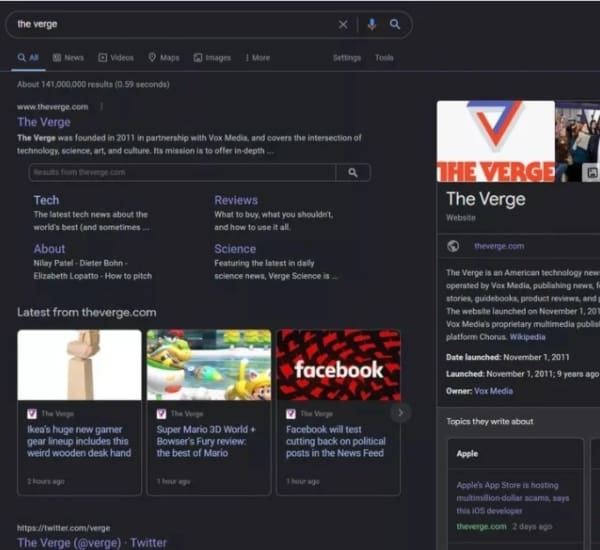Click the Verge favicon on the Ikea card
600x550 pixels.
(32, 413)
